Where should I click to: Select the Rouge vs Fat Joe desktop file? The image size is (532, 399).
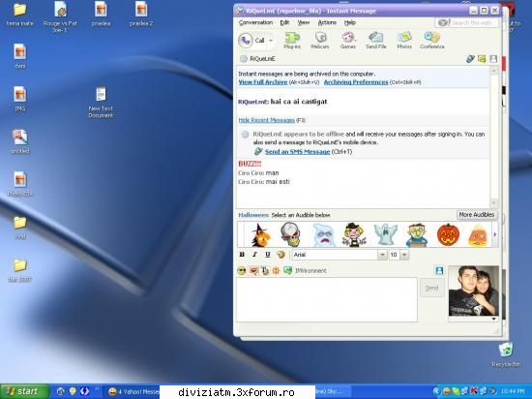tap(60, 16)
